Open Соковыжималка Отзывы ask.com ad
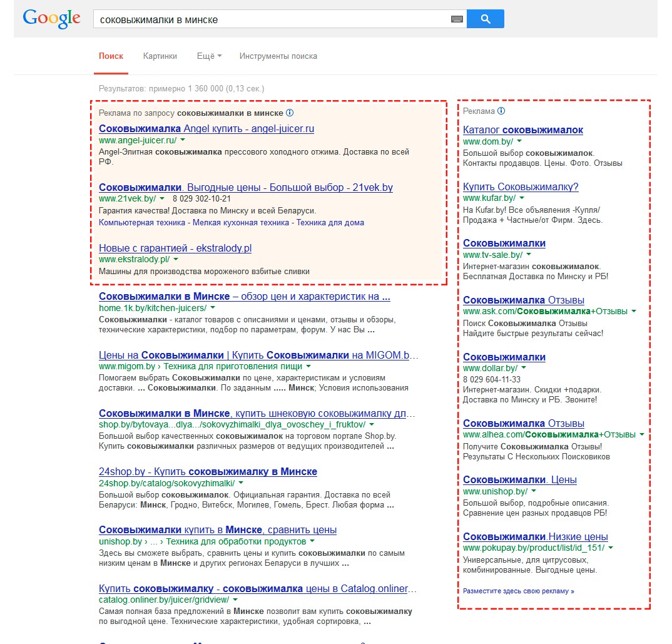 coord(523,300)
